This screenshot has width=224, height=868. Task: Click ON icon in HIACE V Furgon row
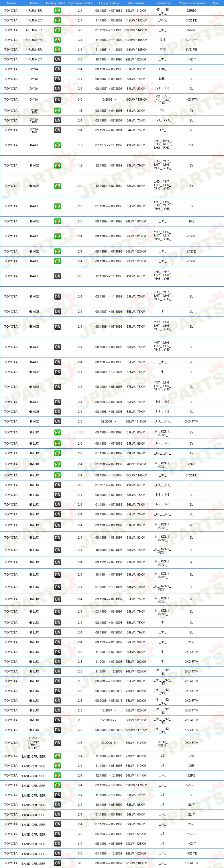pyautogui.click(x=58, y=743)
